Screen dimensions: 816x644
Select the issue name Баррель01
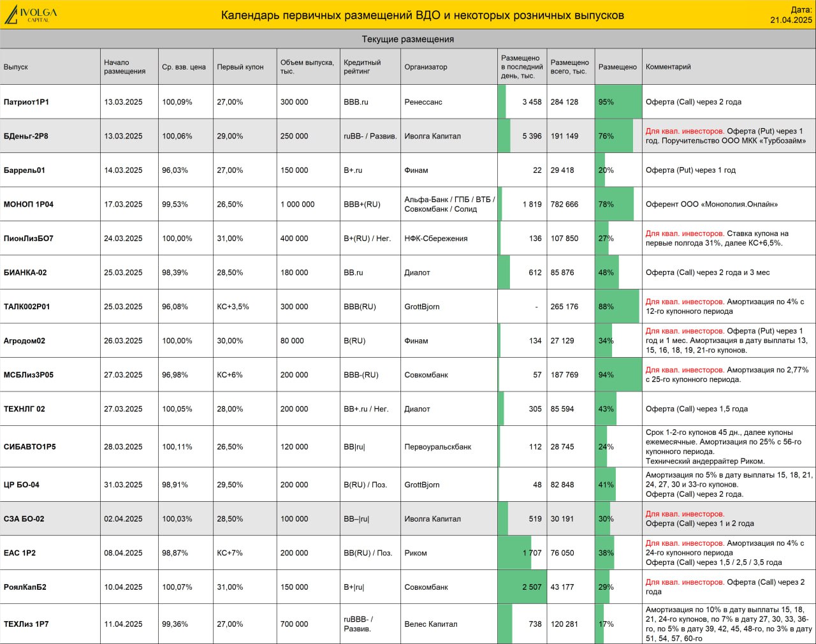(x=24, y=170)
